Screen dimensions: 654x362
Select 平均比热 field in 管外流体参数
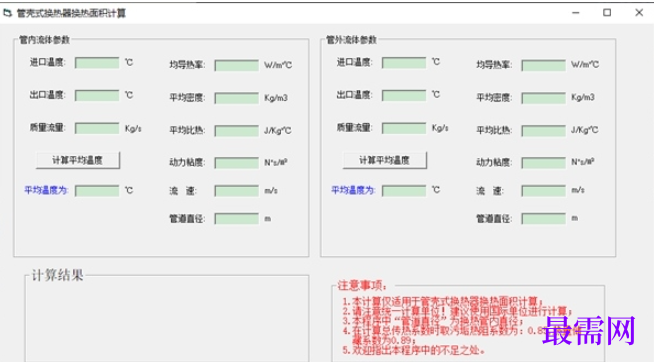pos(543,130)
